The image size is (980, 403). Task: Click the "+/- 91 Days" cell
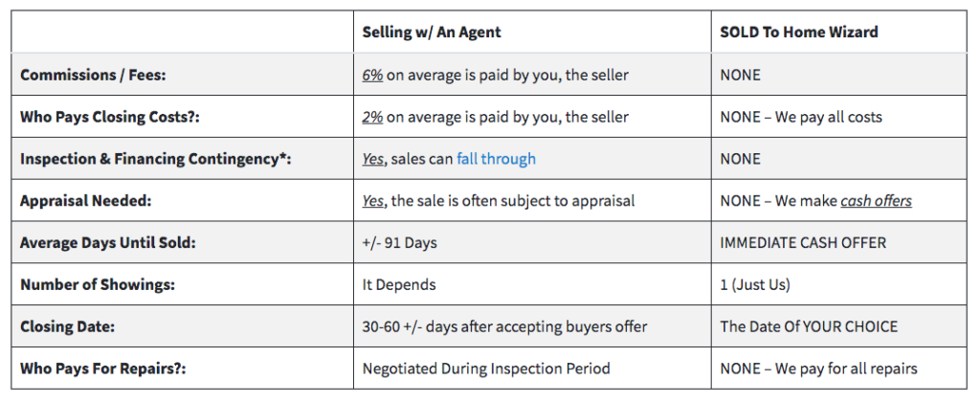click(399, 242)
